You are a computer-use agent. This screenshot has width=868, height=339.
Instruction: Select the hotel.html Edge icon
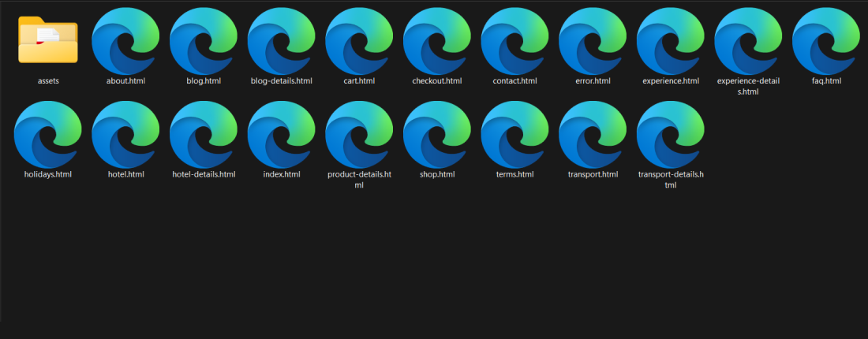click(125, 134)
